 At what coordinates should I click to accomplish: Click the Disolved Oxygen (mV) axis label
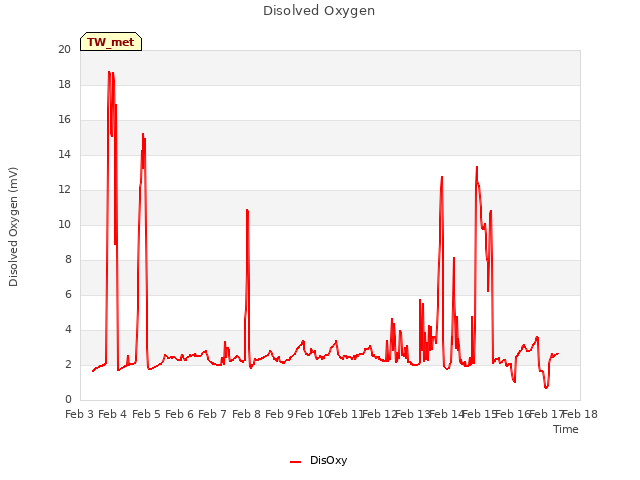click(x=13, y=227)
